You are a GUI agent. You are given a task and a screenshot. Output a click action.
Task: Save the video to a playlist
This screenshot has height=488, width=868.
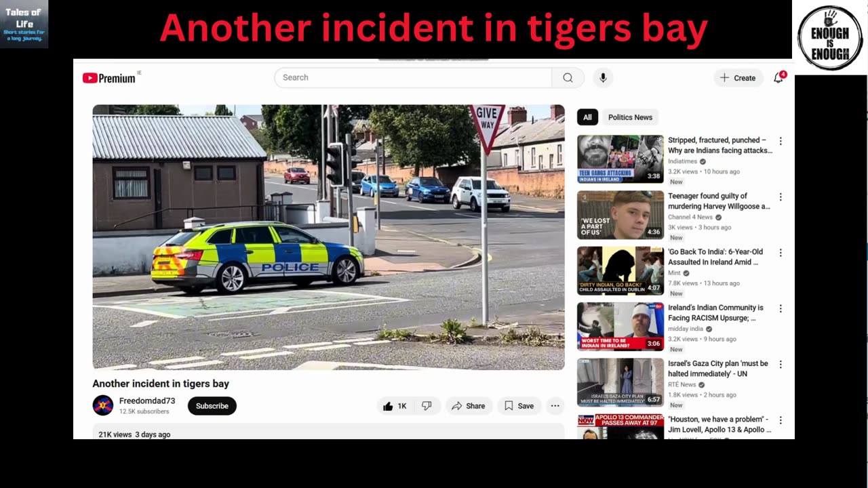coord(519,406)
